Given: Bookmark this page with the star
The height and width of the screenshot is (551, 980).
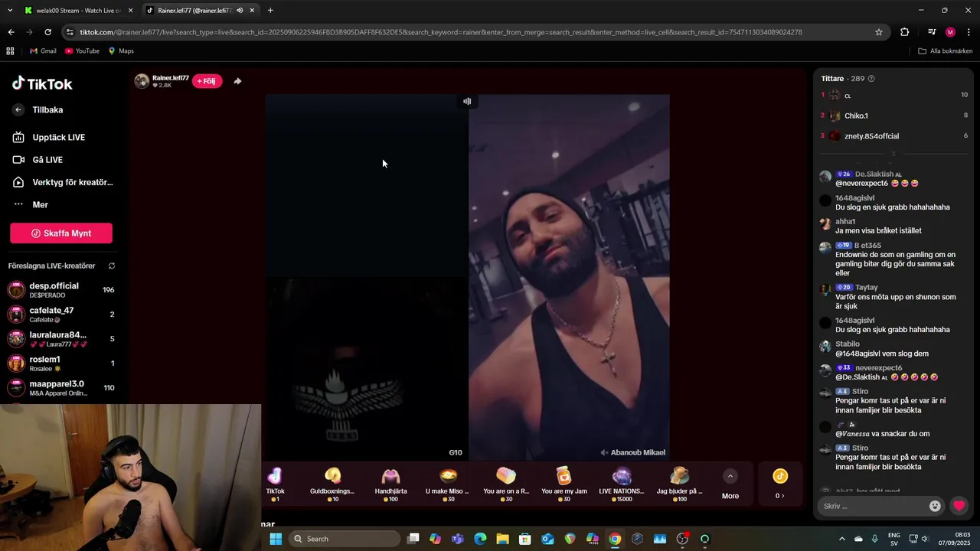Looking at the screenshot, I should 879,32.
